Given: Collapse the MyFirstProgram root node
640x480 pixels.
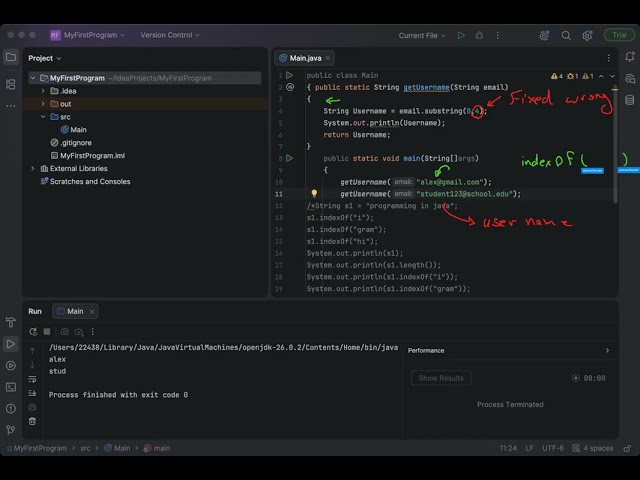Looking at the screenshot, I should click(33, 78).
